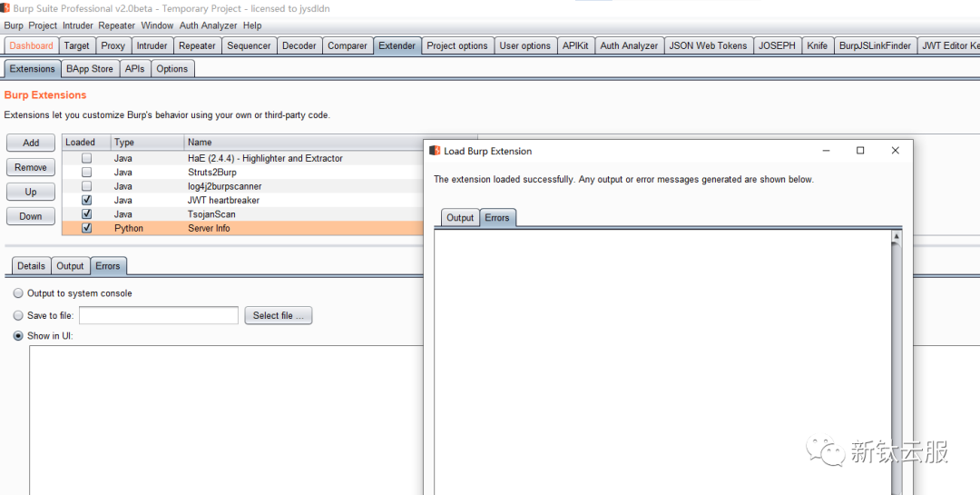Show the Output tab in main window

[x=70, y=266]
